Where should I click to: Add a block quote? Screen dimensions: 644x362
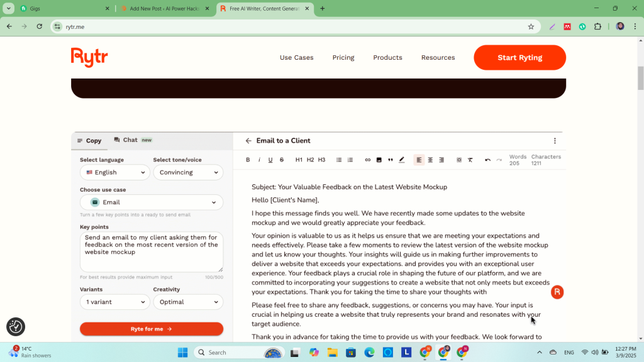[x=390, y=160]
